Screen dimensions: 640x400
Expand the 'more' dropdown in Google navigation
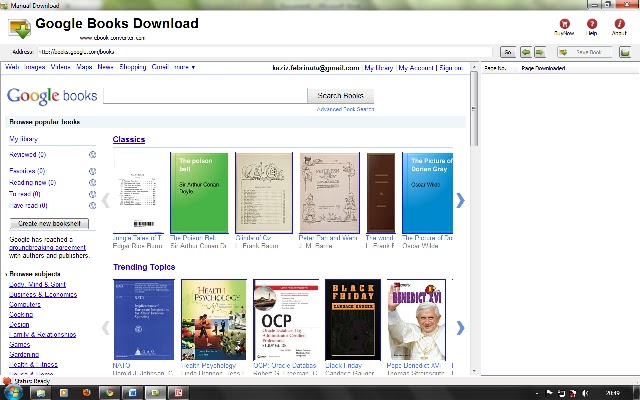coord(184,67)
